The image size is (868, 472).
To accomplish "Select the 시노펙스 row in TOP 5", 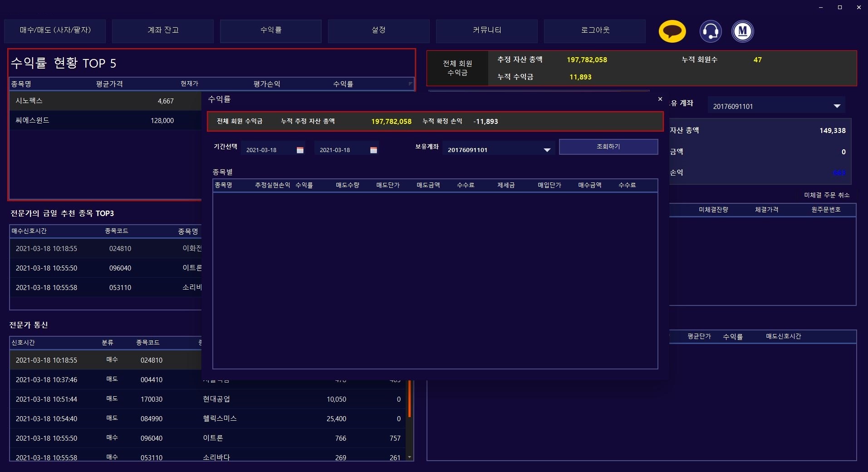I will pos(104,101).
